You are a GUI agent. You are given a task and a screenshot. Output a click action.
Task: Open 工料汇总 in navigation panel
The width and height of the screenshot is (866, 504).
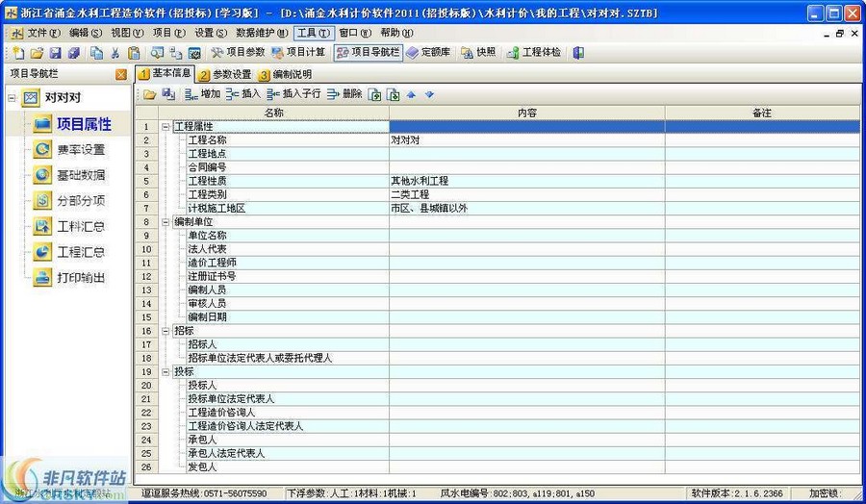tap(68, 226)
